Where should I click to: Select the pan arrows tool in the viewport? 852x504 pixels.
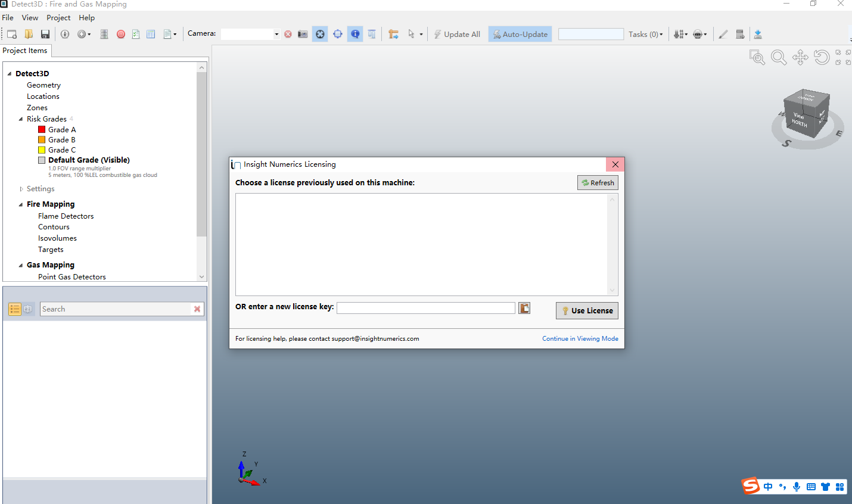click(x=800, y=57)
